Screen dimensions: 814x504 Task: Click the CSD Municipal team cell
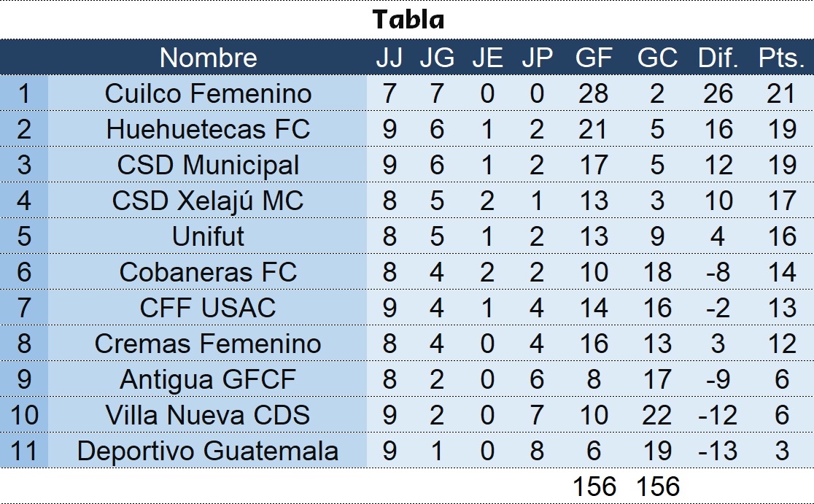pos(208,165)
